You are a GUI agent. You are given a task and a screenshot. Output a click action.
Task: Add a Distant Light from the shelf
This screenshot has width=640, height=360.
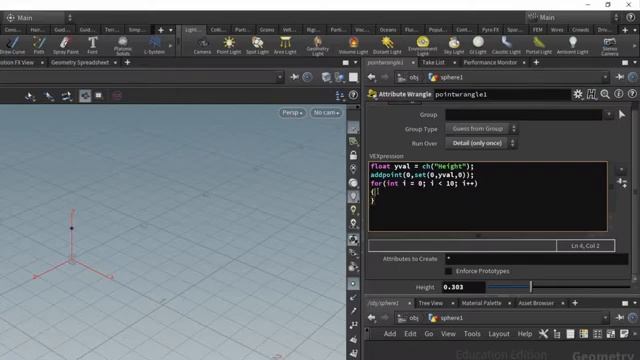pos(387,45)
